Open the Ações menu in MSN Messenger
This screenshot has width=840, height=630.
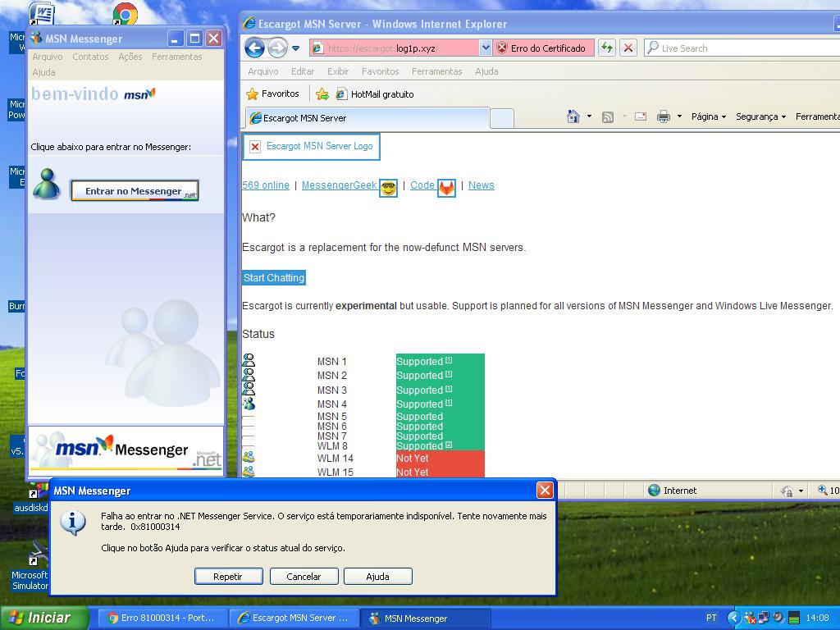click(130, 57)
